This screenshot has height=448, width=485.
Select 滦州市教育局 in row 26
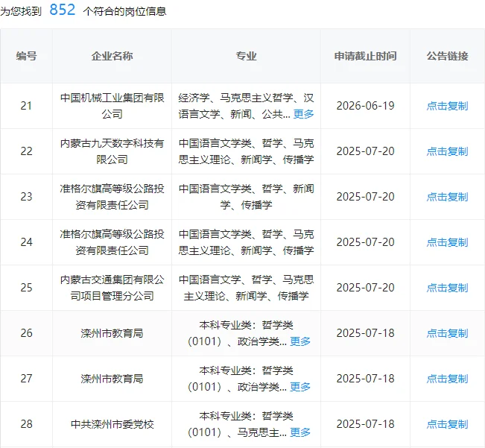(112, 333)
